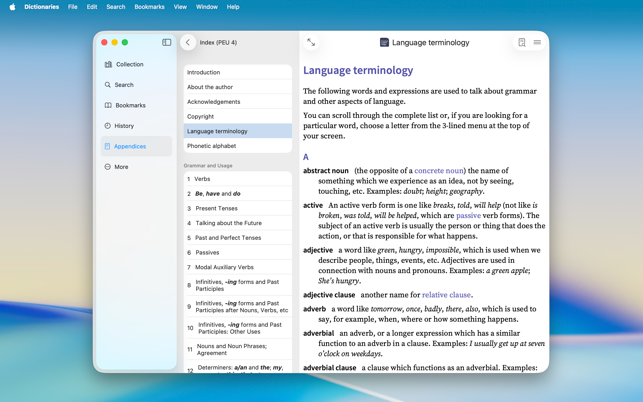The image size is (643, 402).
Task: Click the dictionary icon beside the title
Action: click(384, 42)
